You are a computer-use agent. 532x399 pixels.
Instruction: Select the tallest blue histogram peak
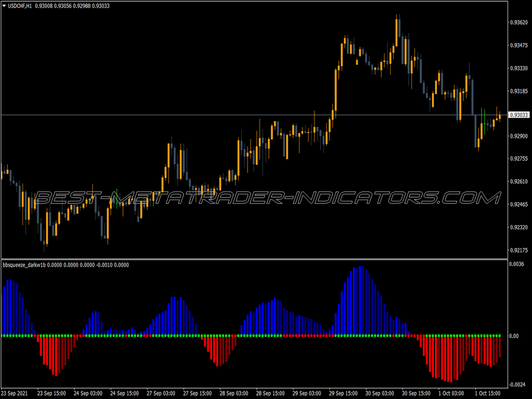click(x=361, y=301)
